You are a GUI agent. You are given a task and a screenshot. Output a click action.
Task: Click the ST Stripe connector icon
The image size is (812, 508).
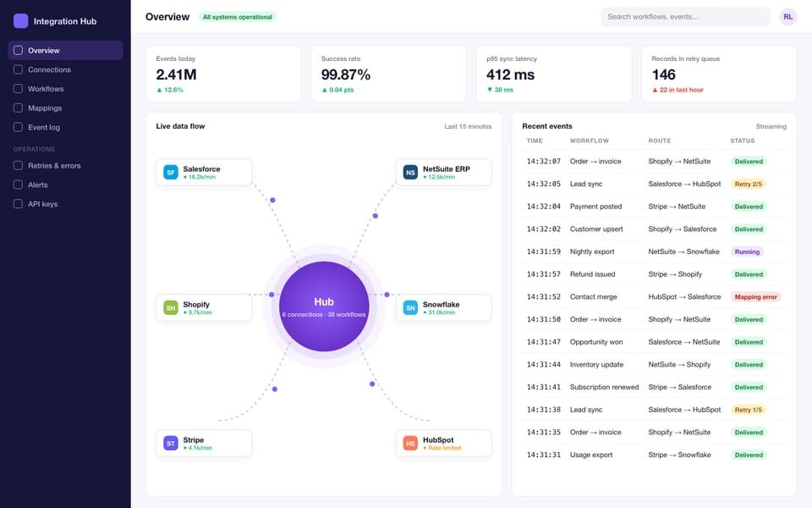(x=171, y=443)
